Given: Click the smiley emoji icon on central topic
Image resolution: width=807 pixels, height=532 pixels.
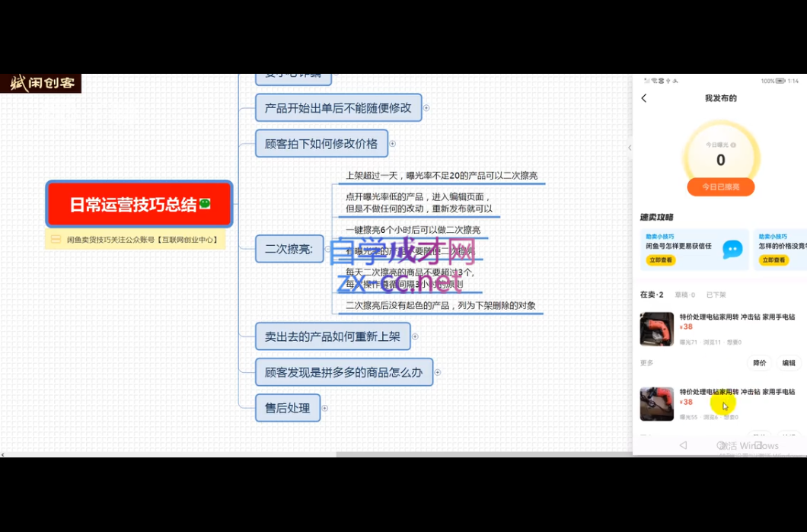Looking at the screenshot, I should [204, 204].
